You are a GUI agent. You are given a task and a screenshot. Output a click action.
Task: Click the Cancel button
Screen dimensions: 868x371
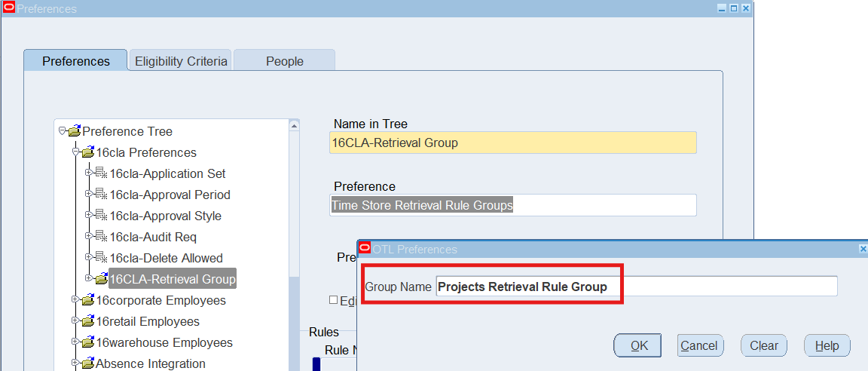699,345
